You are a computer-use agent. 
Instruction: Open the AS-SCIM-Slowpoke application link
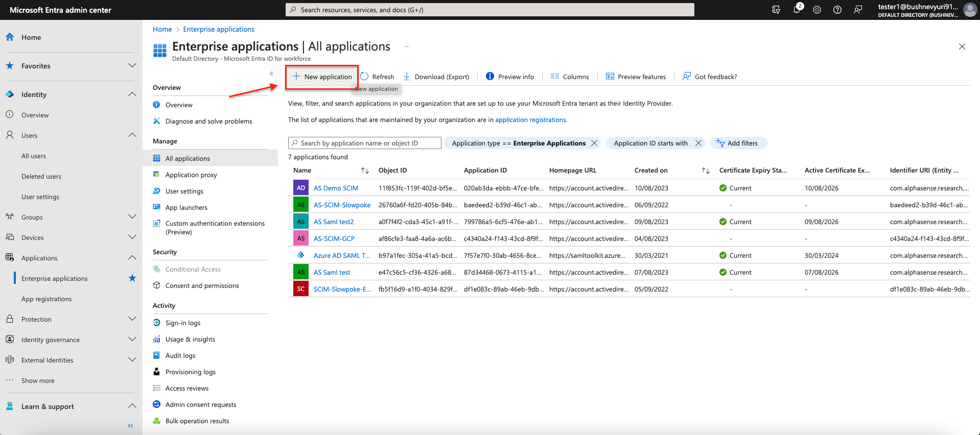click(x=342, y=205)
